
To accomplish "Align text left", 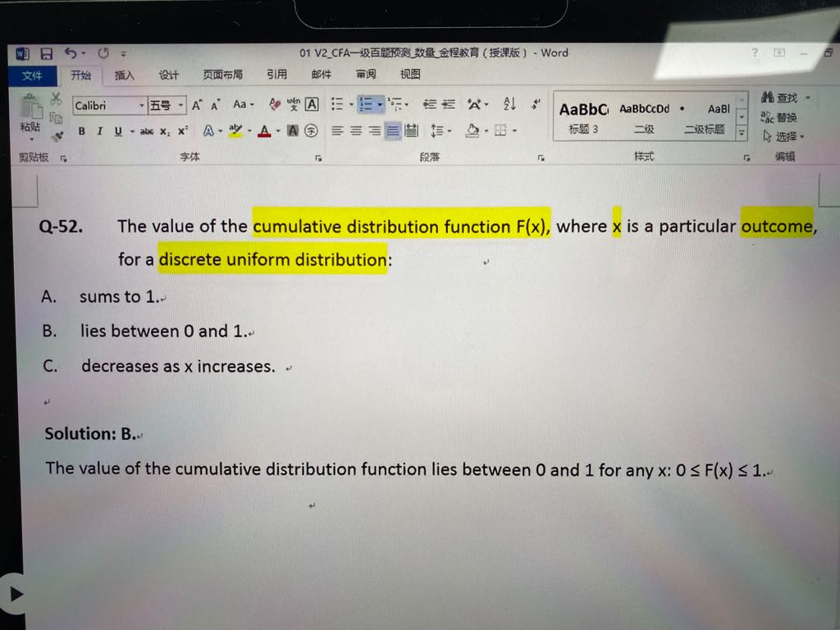I will click(x=337, y=130).
